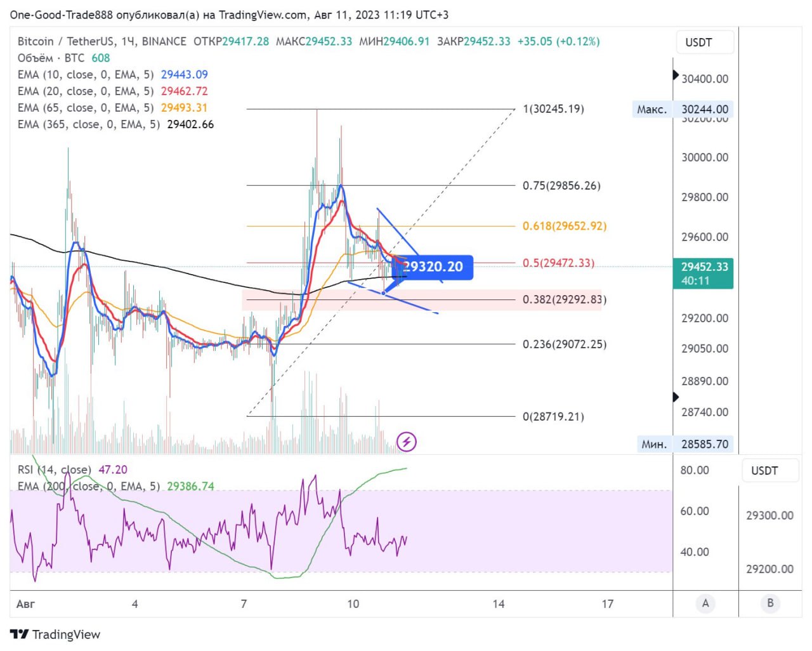Select the Fibonacci 0(28719.21) level label
Image resolution: width=812 pixels, height=651 pixels.
(x=553, y=417)
